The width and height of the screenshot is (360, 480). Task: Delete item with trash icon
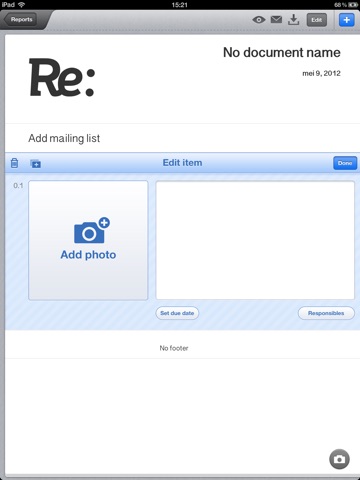14,163
